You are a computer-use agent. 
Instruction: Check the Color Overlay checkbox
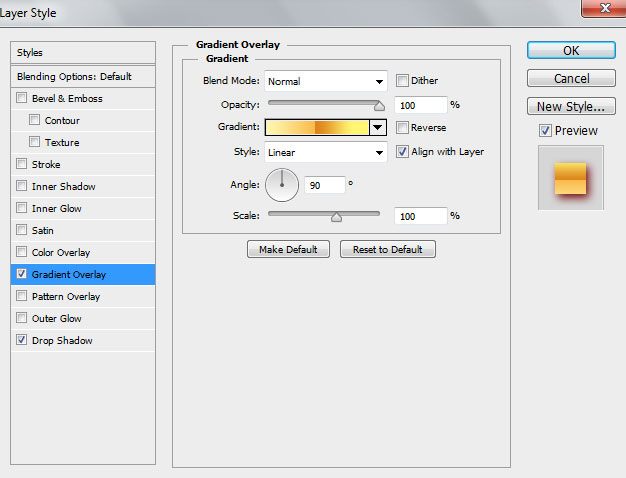(x=22, y=252)
